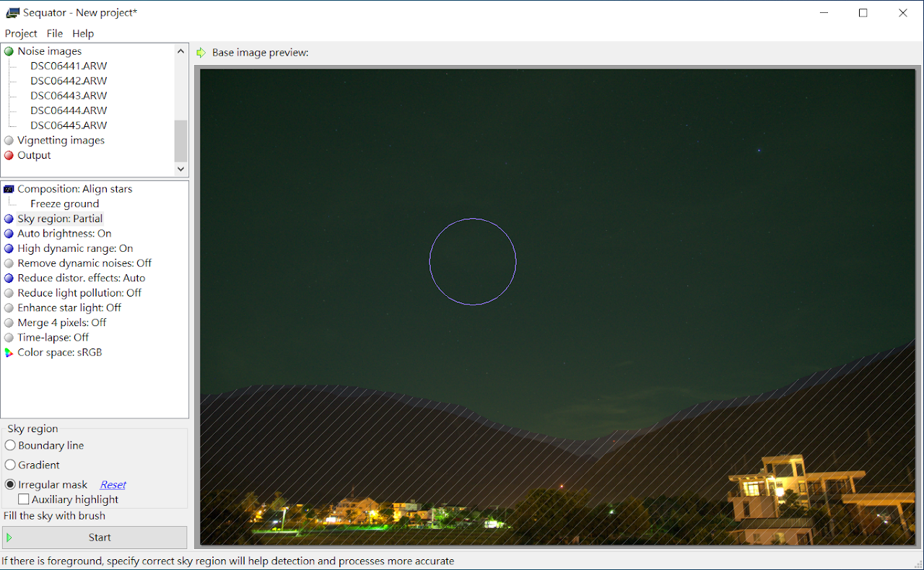The width and height of the screenshot is (924, 570).
Task: Open the File menu
Action: click(55, 33)
